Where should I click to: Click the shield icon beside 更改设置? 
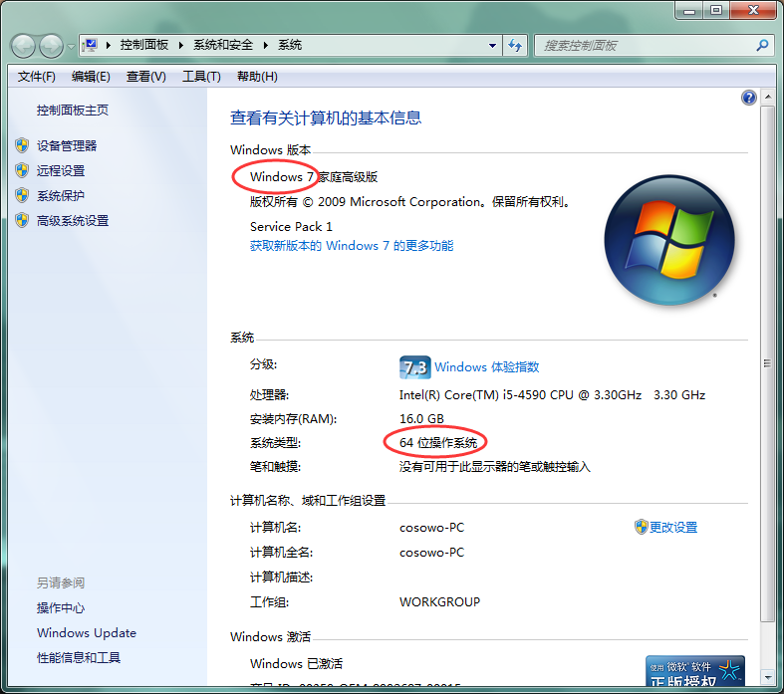[x=641, y=527]
